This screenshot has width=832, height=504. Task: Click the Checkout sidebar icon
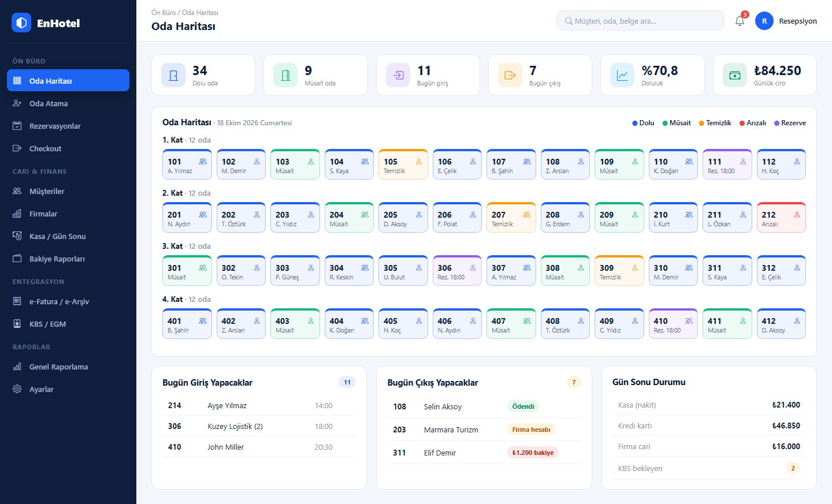[x=17, y=148]
